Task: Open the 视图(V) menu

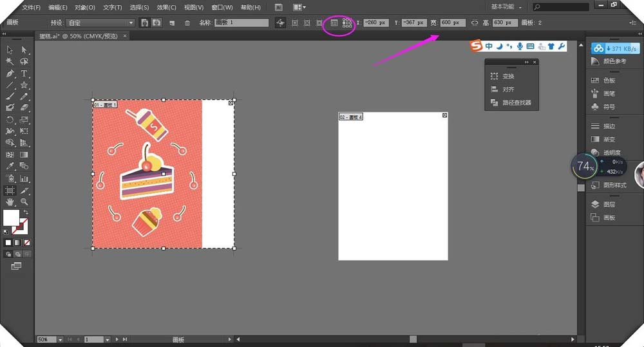Action: (194, 7)
